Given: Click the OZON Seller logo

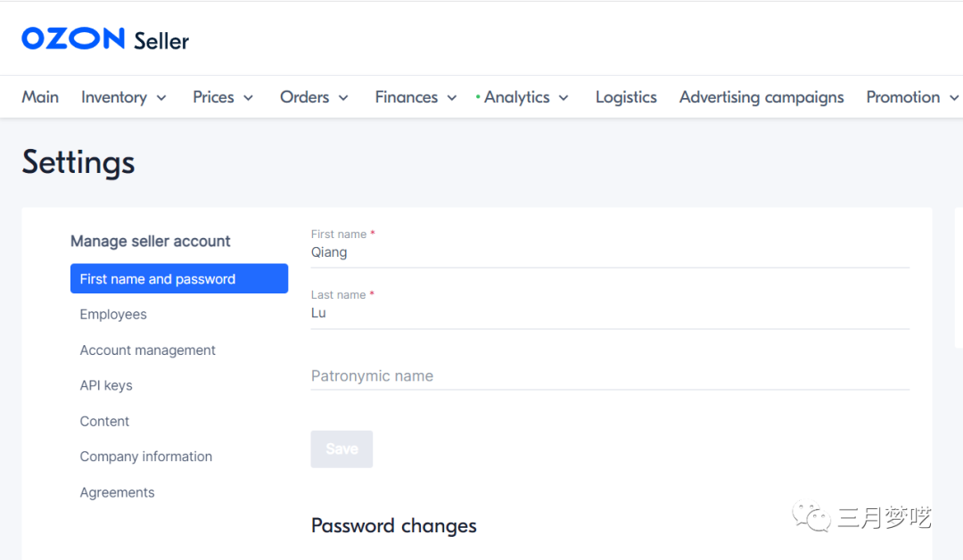Looking at the screenshot, I should [x=105, y=39].
